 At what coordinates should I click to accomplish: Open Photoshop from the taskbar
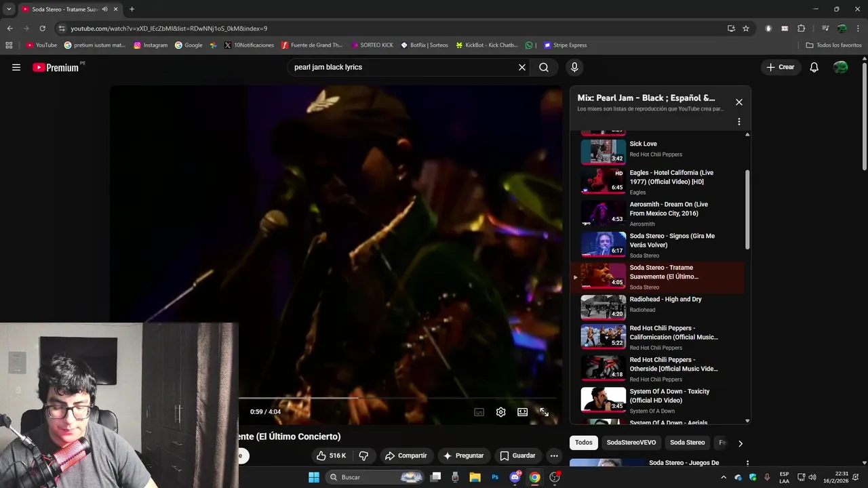495,477
